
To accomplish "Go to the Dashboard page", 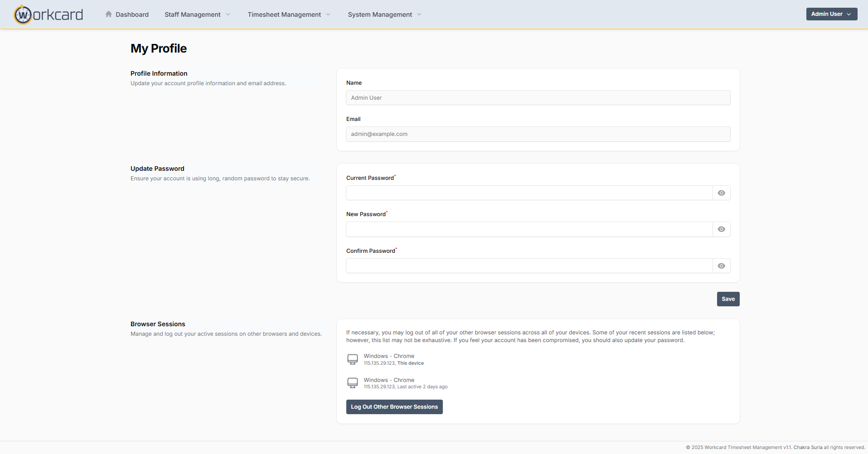I will 132,14.
